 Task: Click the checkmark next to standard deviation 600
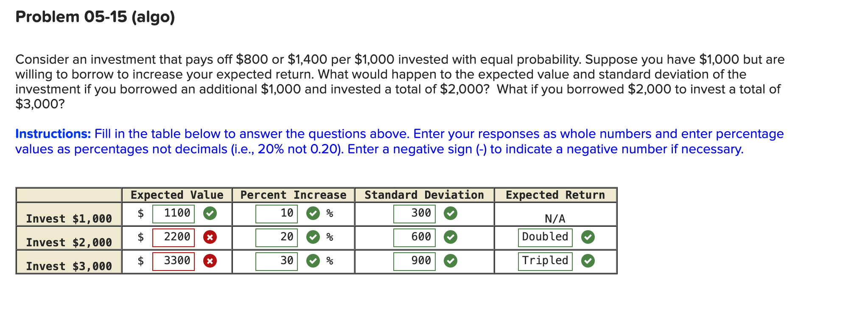pyautogui.click(x=451, y=237)
